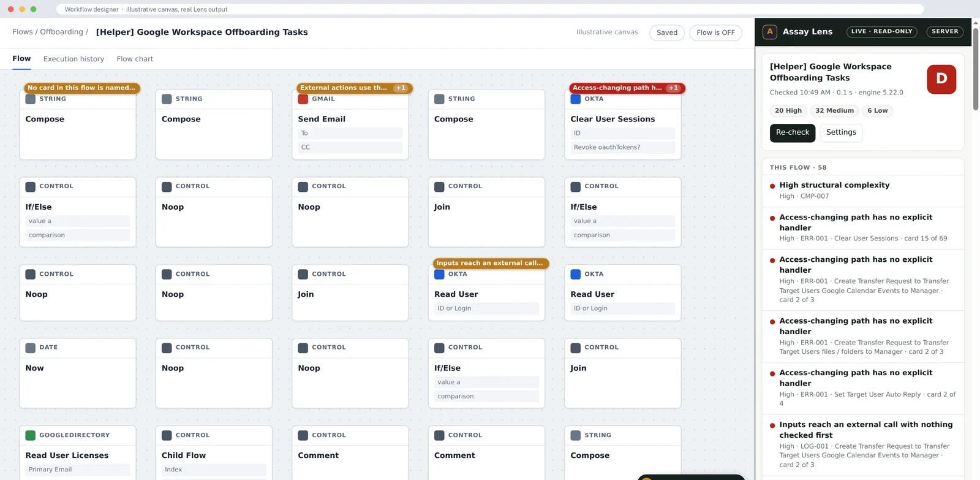980x480 pixels.
Task: Click the Okta icon on Clear User Sessions card
Action: coord(575,99)
